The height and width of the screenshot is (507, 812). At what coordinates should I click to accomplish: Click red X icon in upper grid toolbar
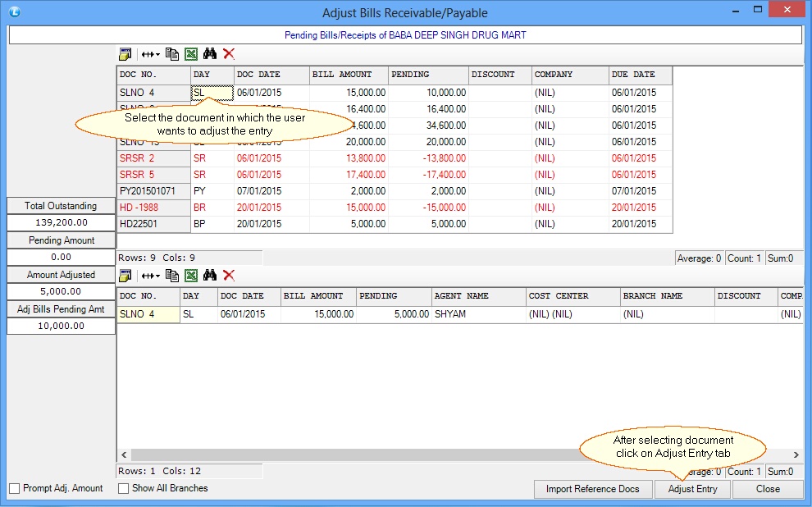click(x=229, y=54)
